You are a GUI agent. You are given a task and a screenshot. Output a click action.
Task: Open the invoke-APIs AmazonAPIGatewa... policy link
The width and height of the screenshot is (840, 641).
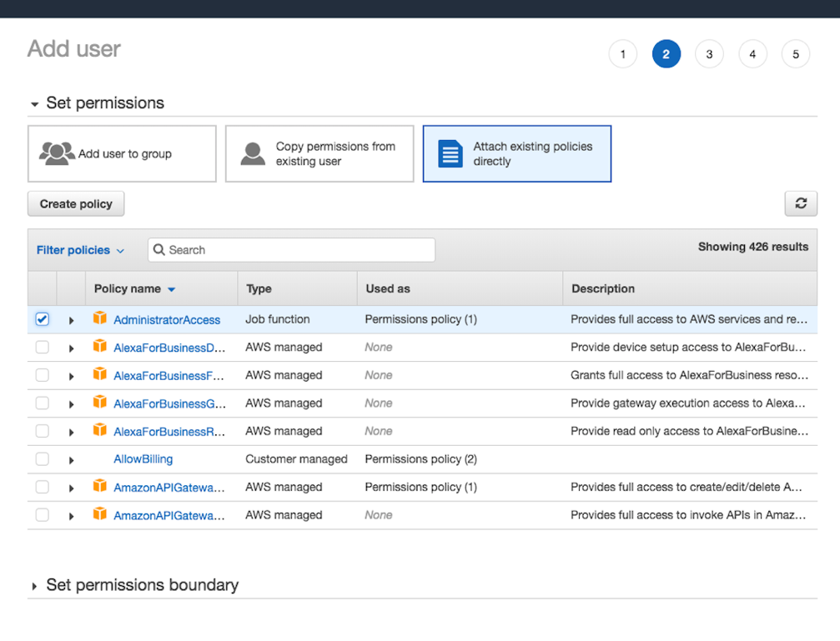pyautogui.click(x=169, y=515)
